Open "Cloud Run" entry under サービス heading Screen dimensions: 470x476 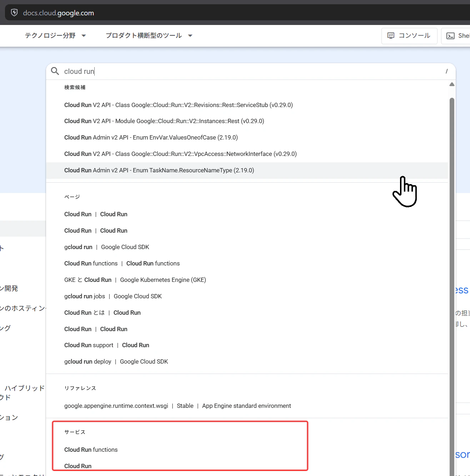tap(247, 466)
